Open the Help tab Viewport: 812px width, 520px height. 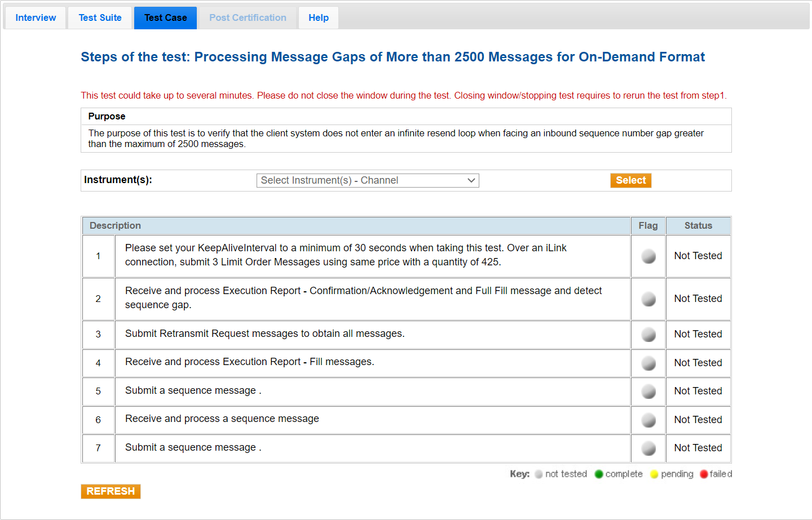pos(318,18)
